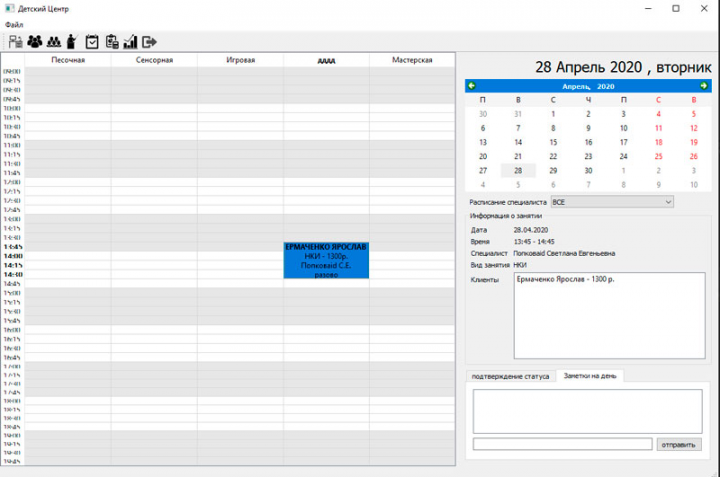Select April 29 in the calendar

click(553, 170)
